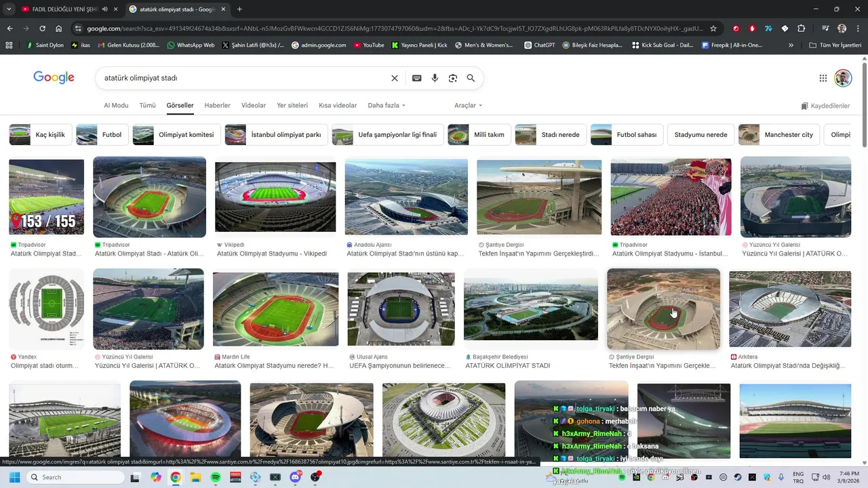
Task: Filter by the Manchester city chip
Action: pos(779,135)
